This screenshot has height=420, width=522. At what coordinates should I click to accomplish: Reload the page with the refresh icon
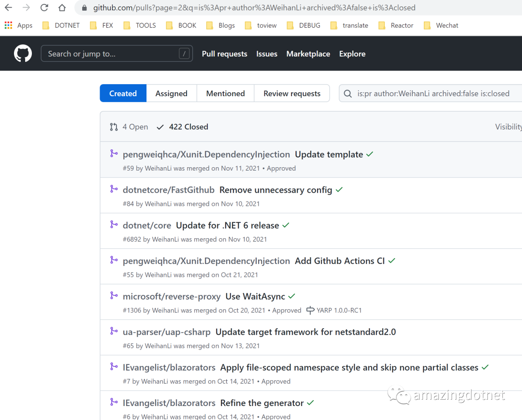coord(44,7)
